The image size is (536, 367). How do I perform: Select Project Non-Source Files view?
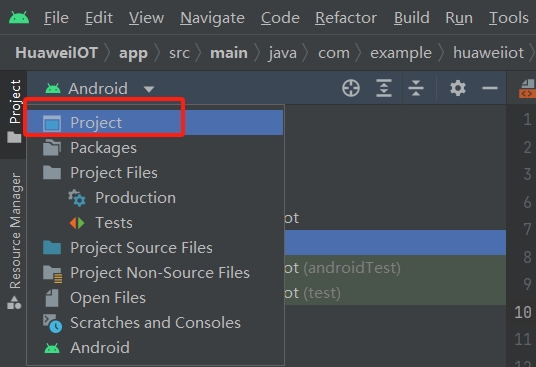[x=155, y=272]
